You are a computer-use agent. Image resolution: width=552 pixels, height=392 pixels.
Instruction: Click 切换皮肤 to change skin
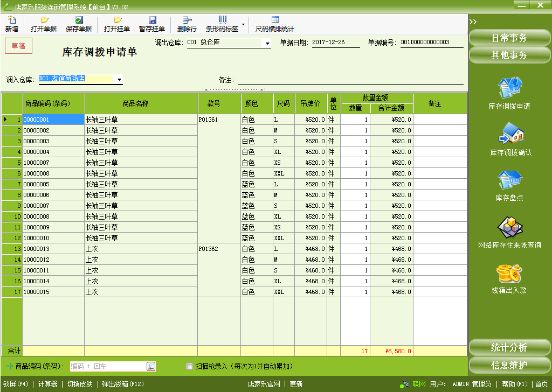[x=80, y=384]
